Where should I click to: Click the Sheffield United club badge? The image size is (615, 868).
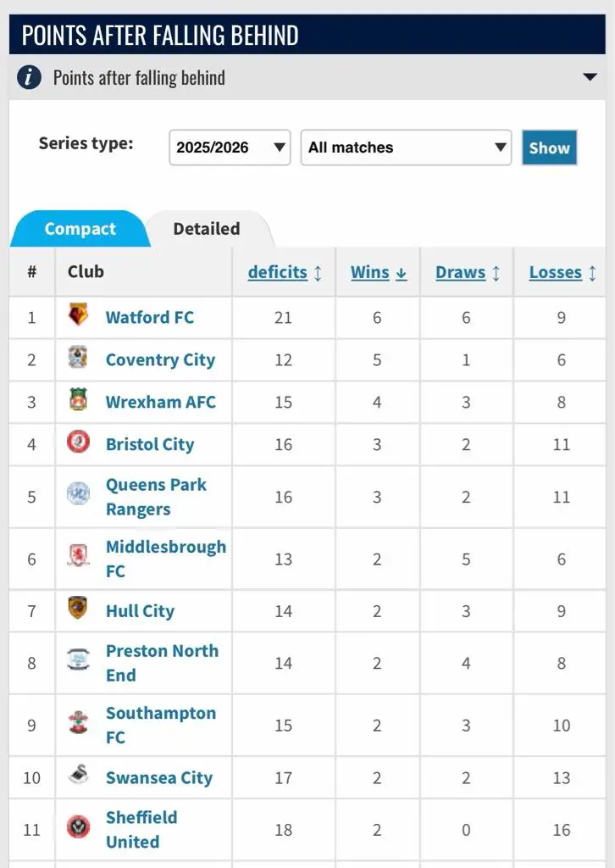point(78,827)
